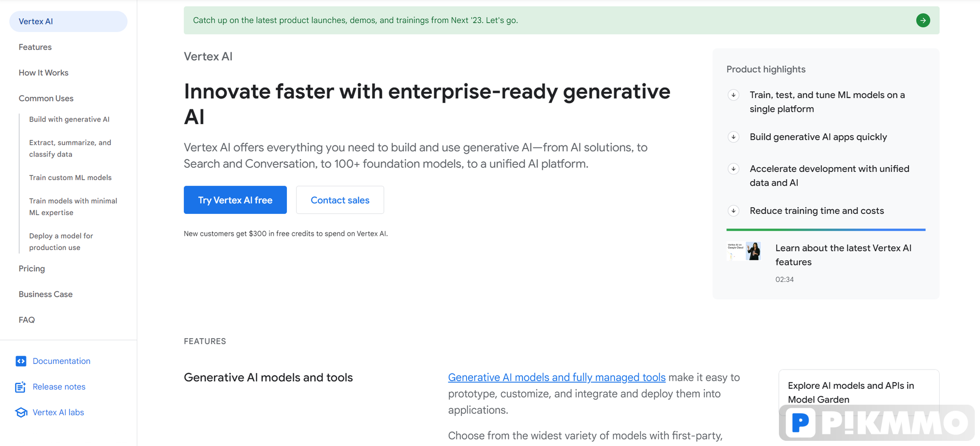This screenshot has height=446, width=980.
Task: Click the 'Generative AI models and tools' heading
Action: [268, 378]
